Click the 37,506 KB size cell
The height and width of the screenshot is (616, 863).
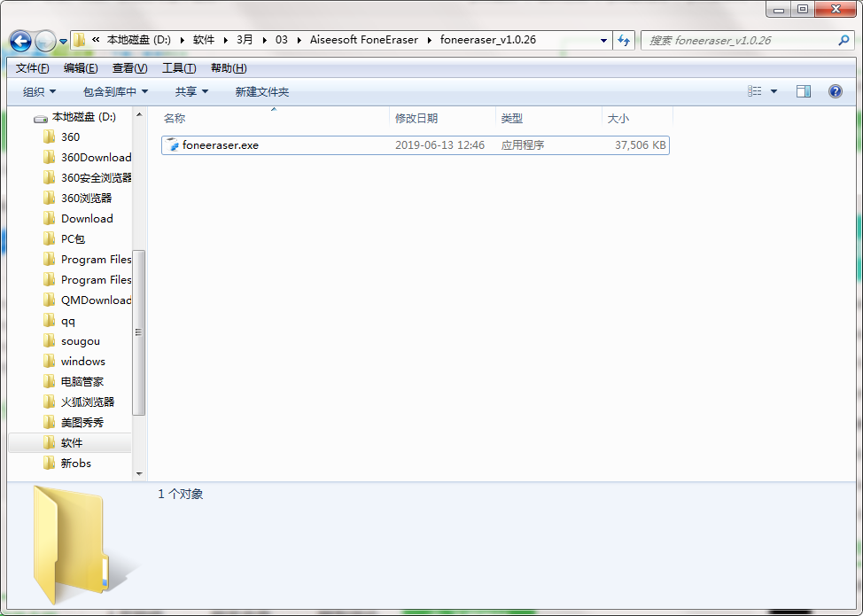[x=640, y=145]
